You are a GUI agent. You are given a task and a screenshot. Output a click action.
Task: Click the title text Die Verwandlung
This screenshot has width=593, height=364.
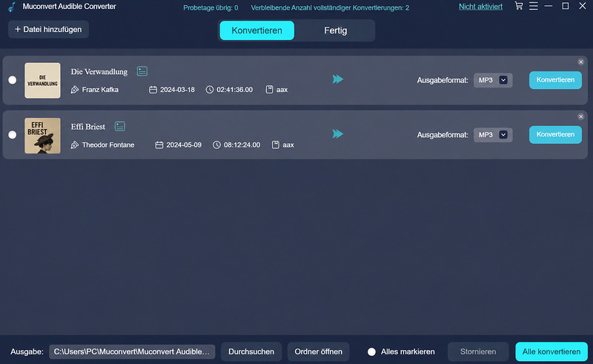(x=99, y=71)
